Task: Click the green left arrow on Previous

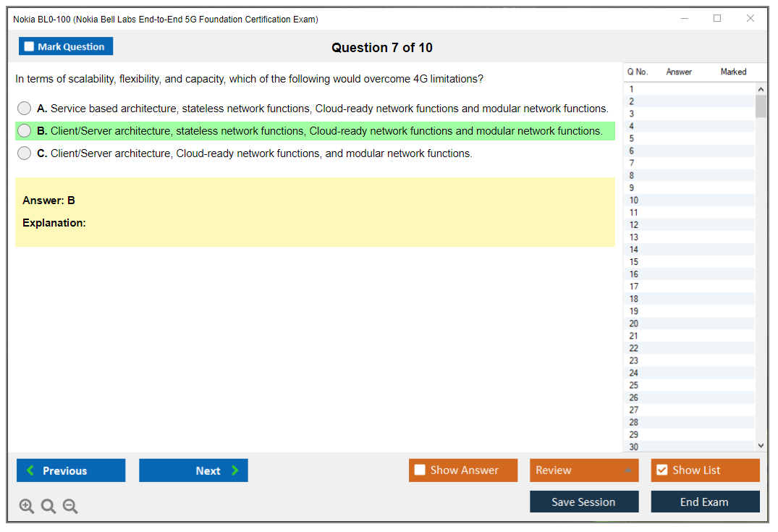Action: (30, 470)
